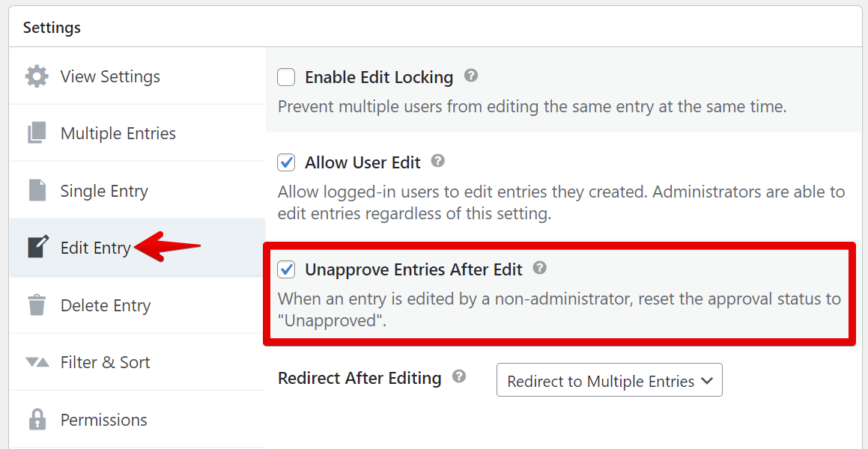Open the Redirect After Editing dropdown
This screenshot has width=868, height=449.
point(608,381)
